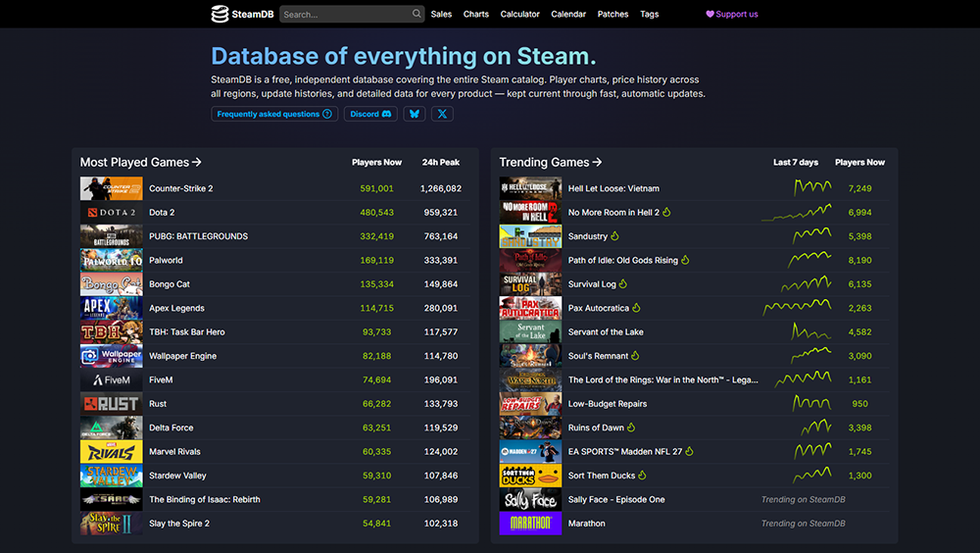Click the Wallpaper Engine thumbnail
This screenshot has height=553, width=980.
tap(112, 356)
